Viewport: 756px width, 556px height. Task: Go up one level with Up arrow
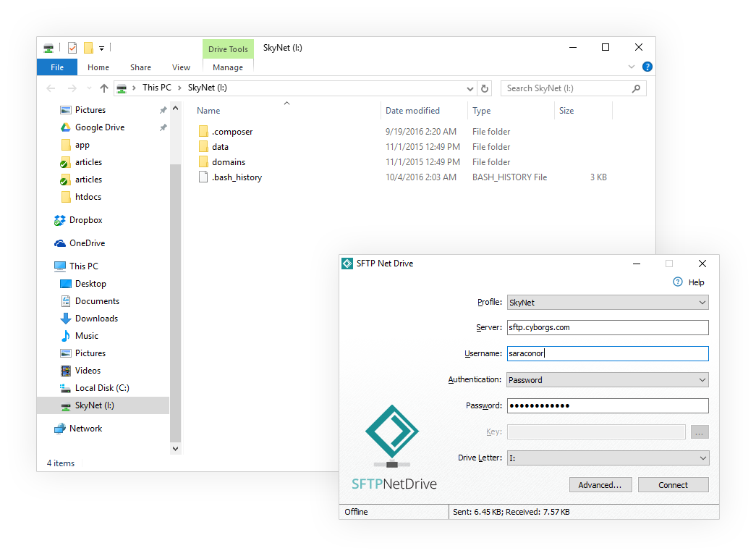(103, 88)
